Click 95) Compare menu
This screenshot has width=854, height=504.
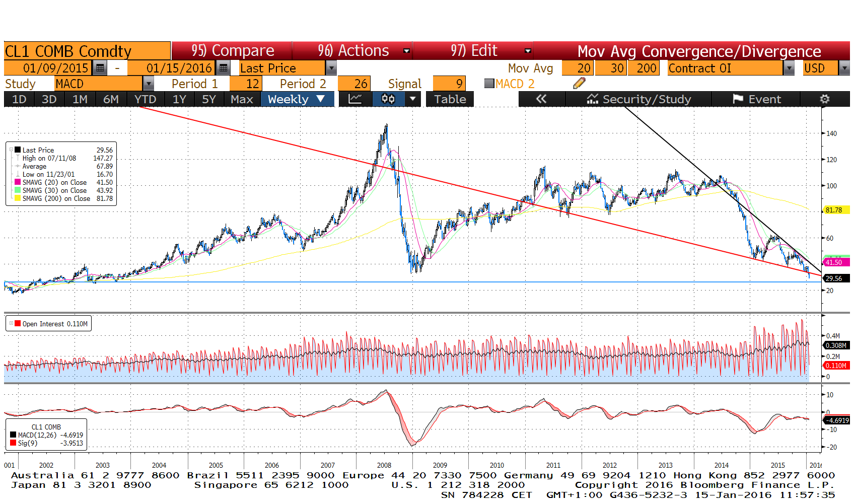click(233, 50)
